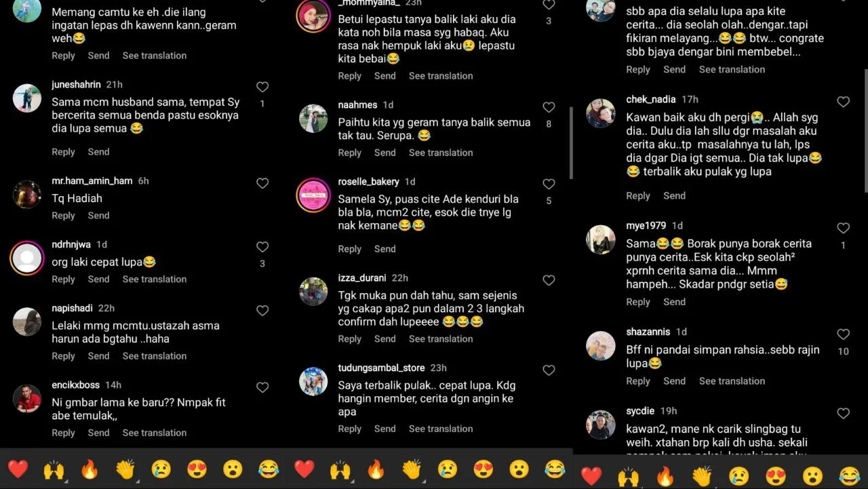Like encikxboss's comment
The height and width of the screenshot is (489, 868).
[x=262, y=387]
